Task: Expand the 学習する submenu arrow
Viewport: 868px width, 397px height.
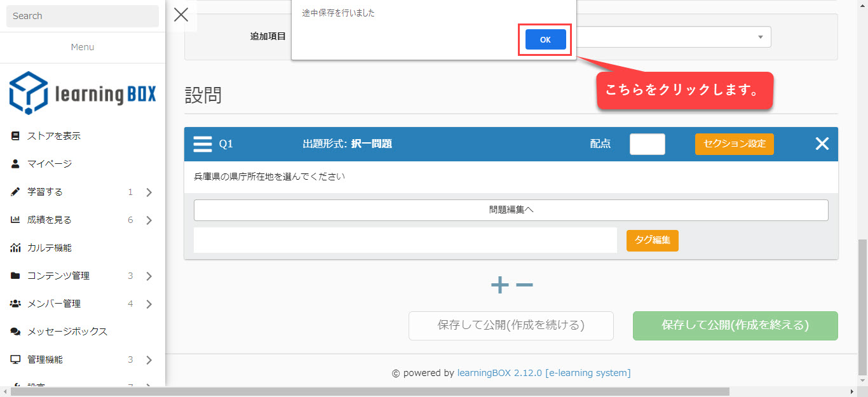Action: click(x=149, y=192)
